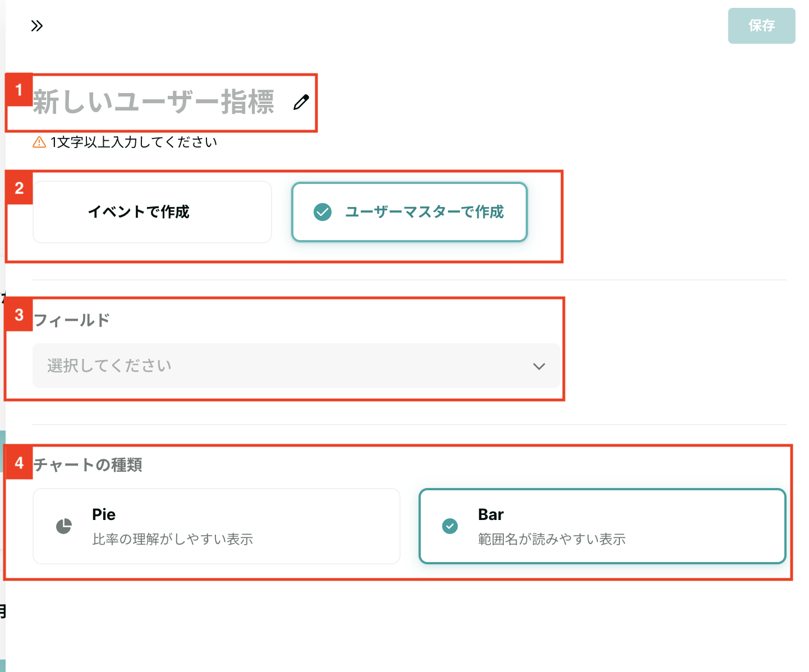Click text 範囲名が読みやすい表示
Image resolution: width=809 pixels, height=672 pixels.
click(x=552, y=539)
